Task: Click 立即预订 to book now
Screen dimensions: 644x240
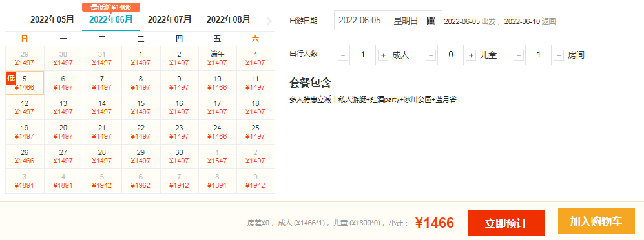Action: pyautogui.click(x=506, y=223)
